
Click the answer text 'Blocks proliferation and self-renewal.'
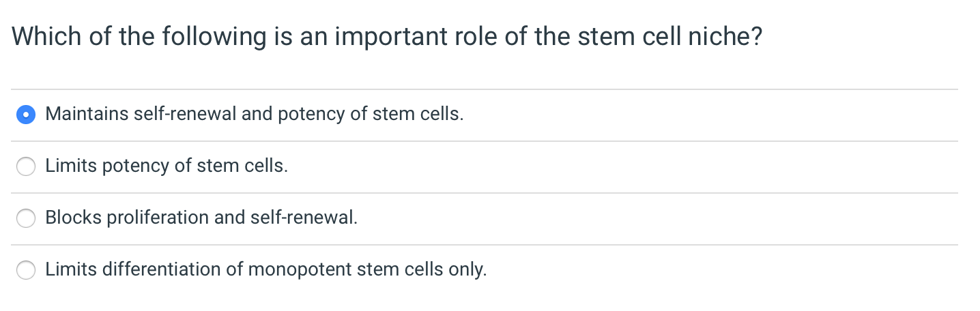[201, 218]
